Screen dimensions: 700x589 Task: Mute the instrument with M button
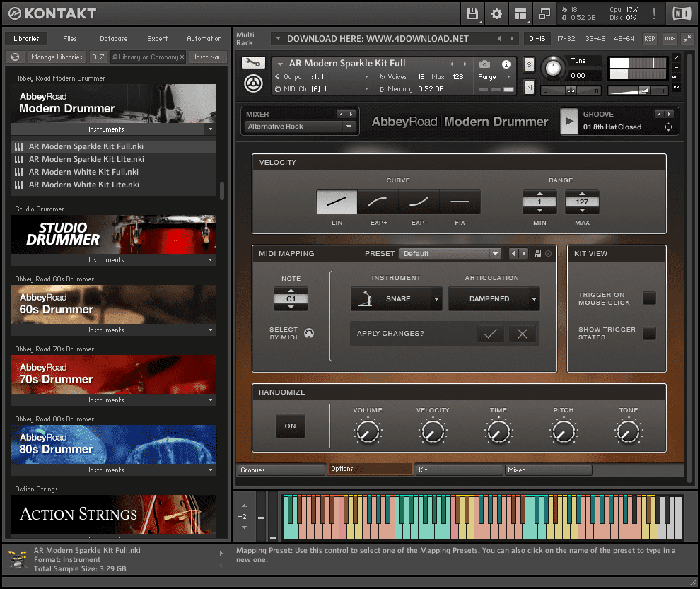(x=529, y=87)
